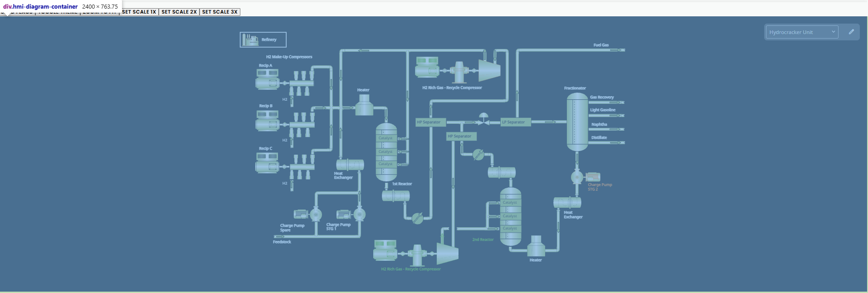This screenshot has width=868, height=293.
Task: Select the Charge Pump STG 1 pump
Action: click(359, 215)
